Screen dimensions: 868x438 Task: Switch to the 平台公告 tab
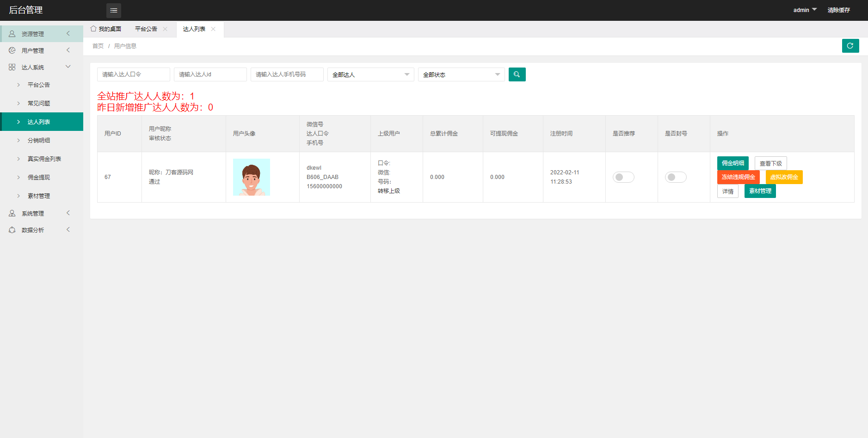[145, 28]
